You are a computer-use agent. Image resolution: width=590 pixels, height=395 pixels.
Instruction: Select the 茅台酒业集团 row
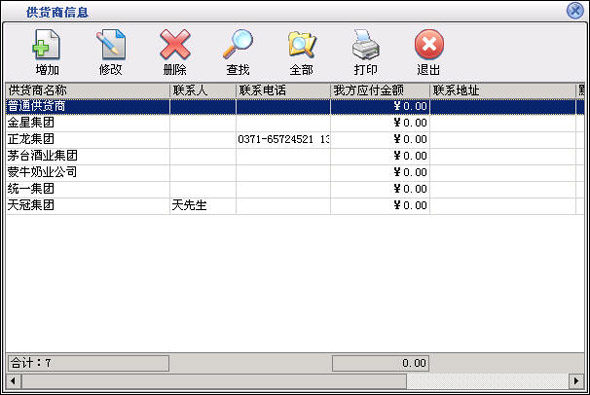point(295,156)
